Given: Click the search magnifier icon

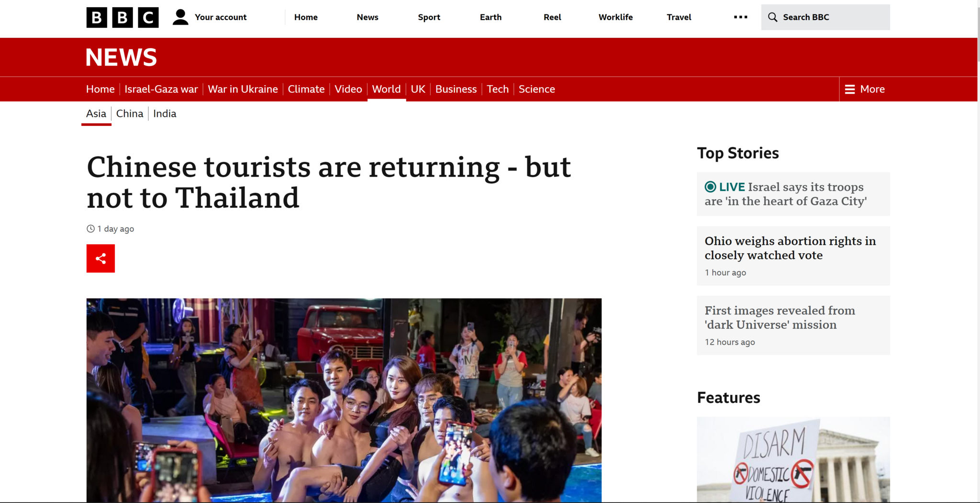Looking at the screenshot, I should [x=772, y=17].
